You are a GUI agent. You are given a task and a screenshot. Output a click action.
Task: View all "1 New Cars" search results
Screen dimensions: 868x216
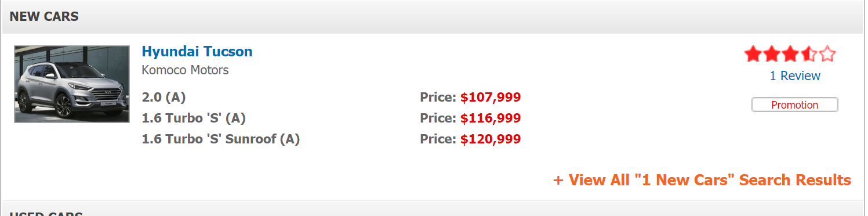point(702,180)
